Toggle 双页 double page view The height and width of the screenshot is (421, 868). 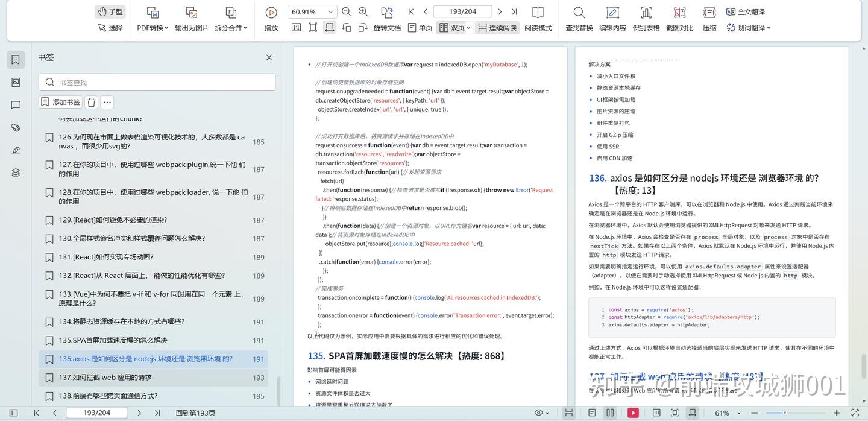[x=451, y=28]
